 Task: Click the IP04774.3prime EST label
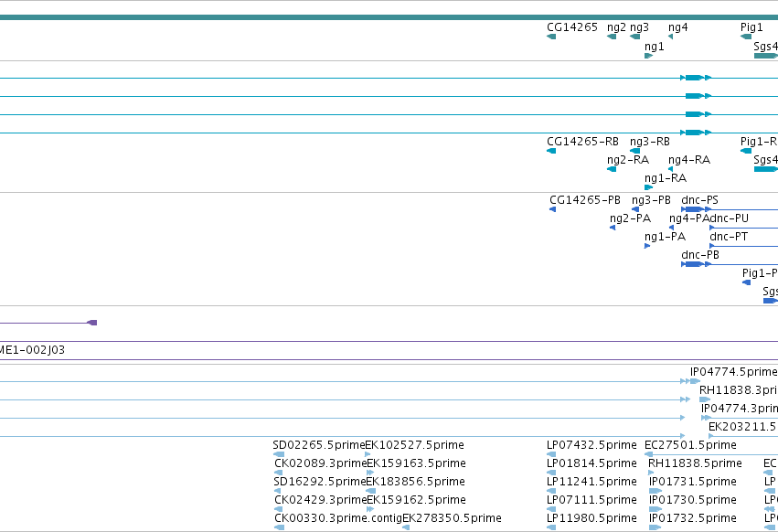740,409
